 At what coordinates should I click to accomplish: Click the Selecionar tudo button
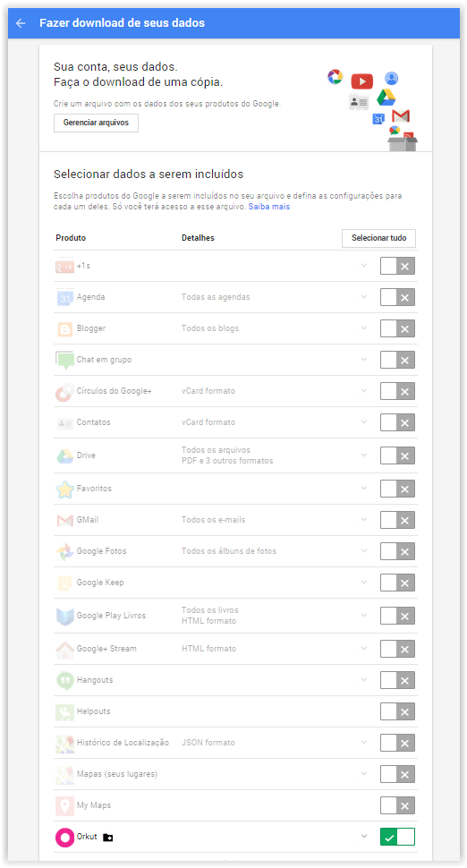(379, 238)
